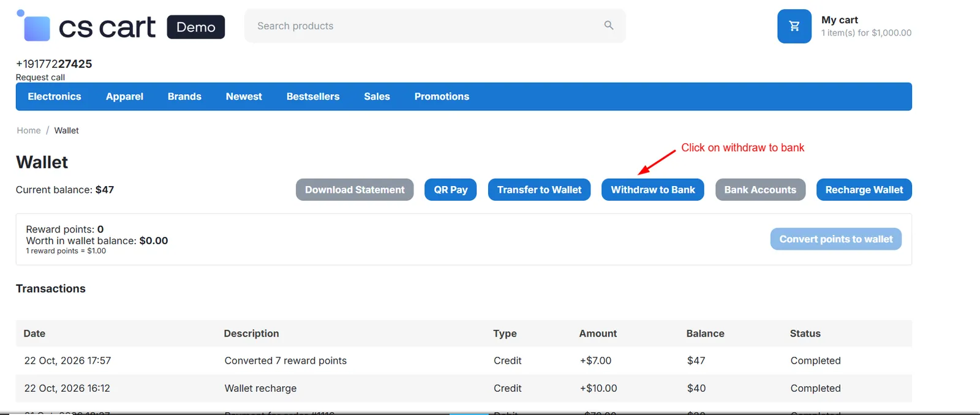Select Converted 7 reward points description
The width and height of the screenshot is (980, 415).
click(285, 361)
